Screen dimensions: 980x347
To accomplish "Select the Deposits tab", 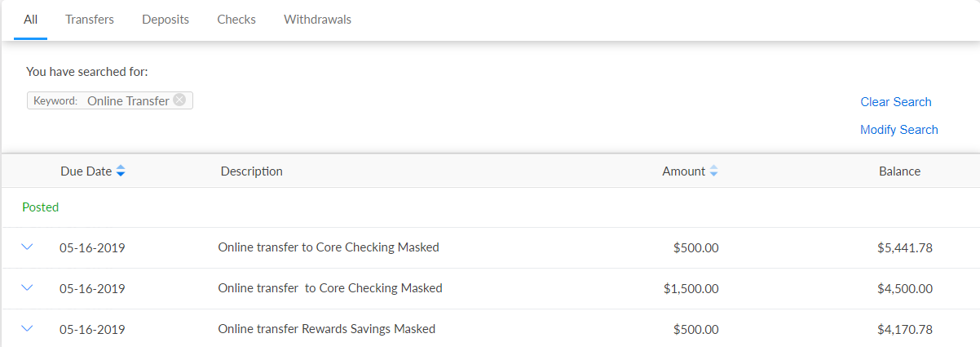I will pos(166,20).
